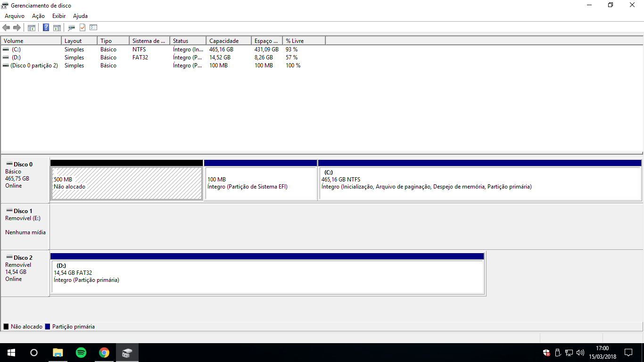The height and width of the screenshot is (362, 644).
Task: Click the Forward arrow in the toolbar
Action: click(x=17, y=27)
